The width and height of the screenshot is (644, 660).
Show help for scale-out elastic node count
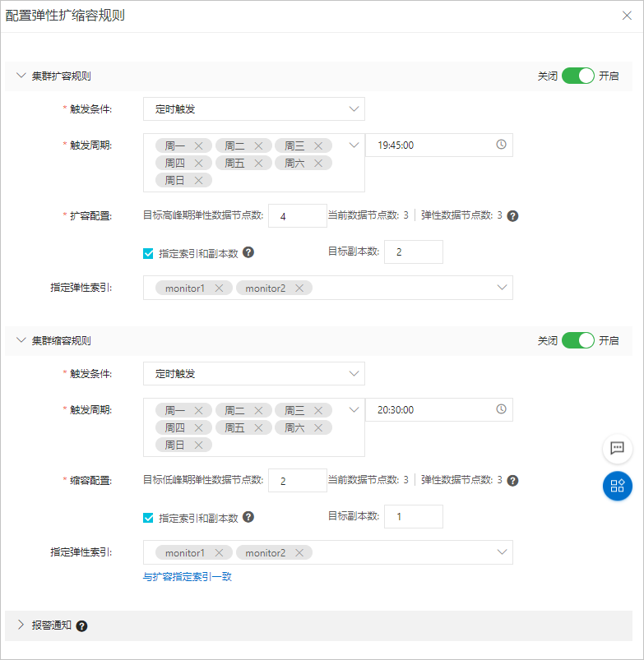point(512,216)
